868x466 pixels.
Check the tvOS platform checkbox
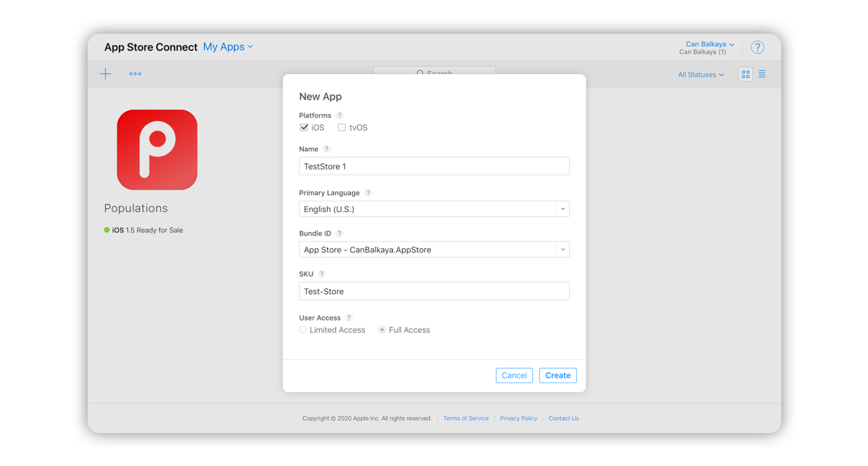(342, 127)
